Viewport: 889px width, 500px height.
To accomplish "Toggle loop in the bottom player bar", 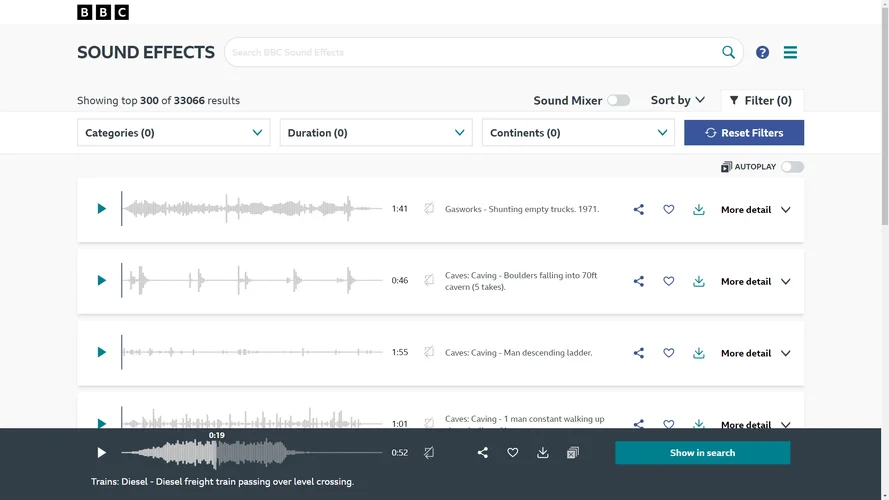I will tap(429, 453).
